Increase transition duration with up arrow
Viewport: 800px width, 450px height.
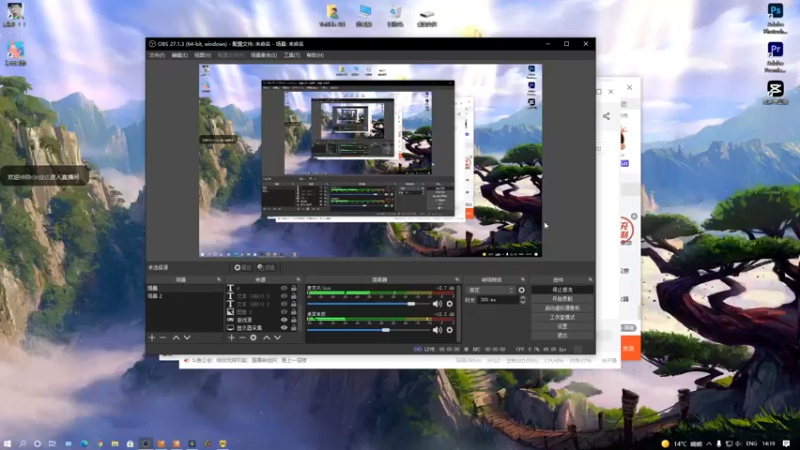(522, 298)
